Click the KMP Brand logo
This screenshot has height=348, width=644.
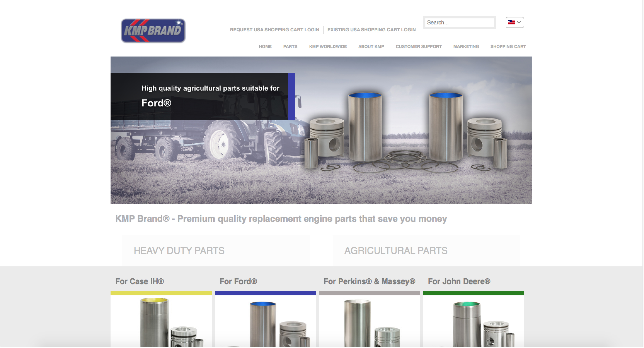click(153, 30)
